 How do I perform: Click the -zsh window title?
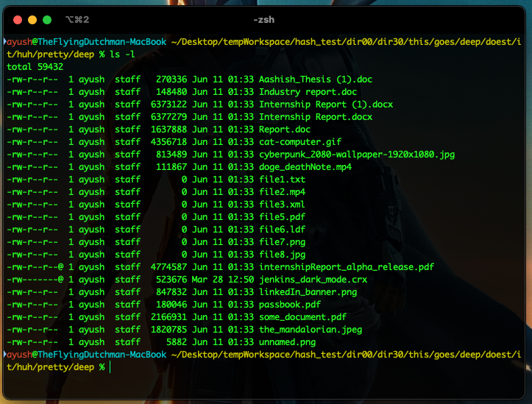coord(265,19)
